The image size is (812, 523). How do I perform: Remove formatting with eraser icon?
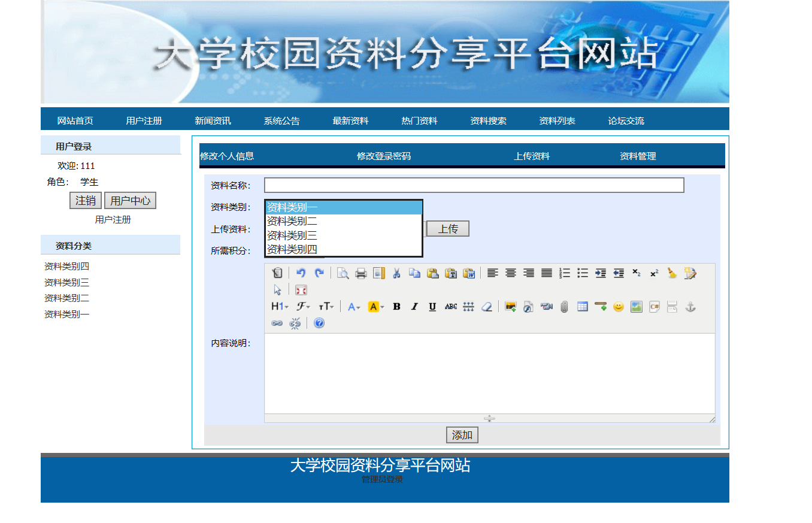click(486, 307)
